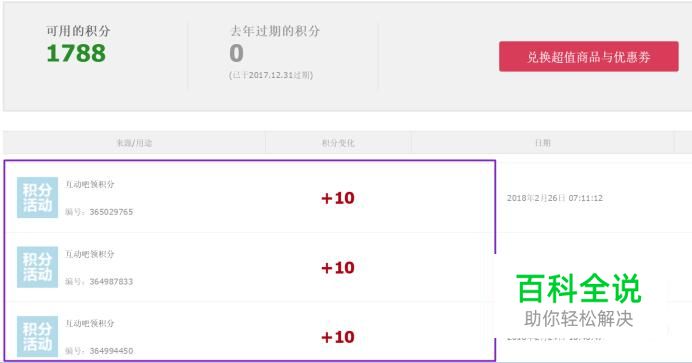The image size is (692, 363).
Task: Click the 百科全说 green watermark logo
Action: 579,288
